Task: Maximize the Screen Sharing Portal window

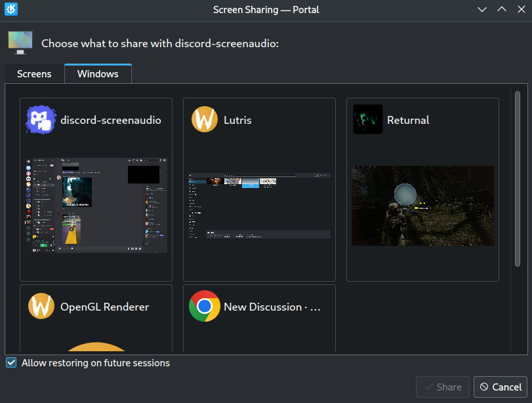Action: click(x=502, y=9)
